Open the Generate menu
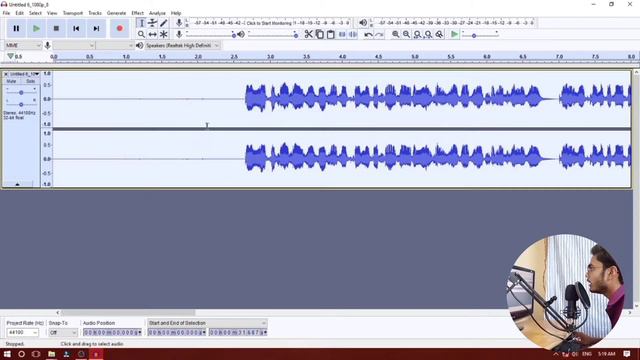Viewport: 640px width, 360px height. click(116, 13)
